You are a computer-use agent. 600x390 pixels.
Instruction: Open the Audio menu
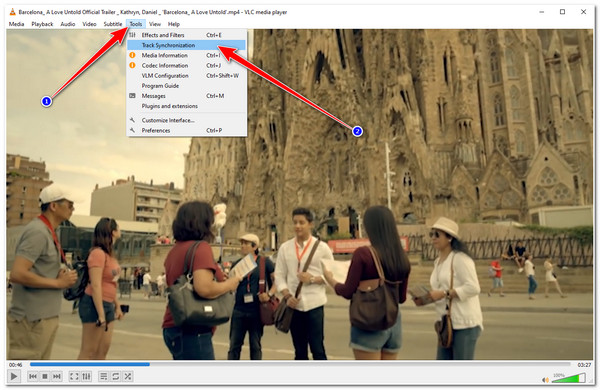click(68, 24)
